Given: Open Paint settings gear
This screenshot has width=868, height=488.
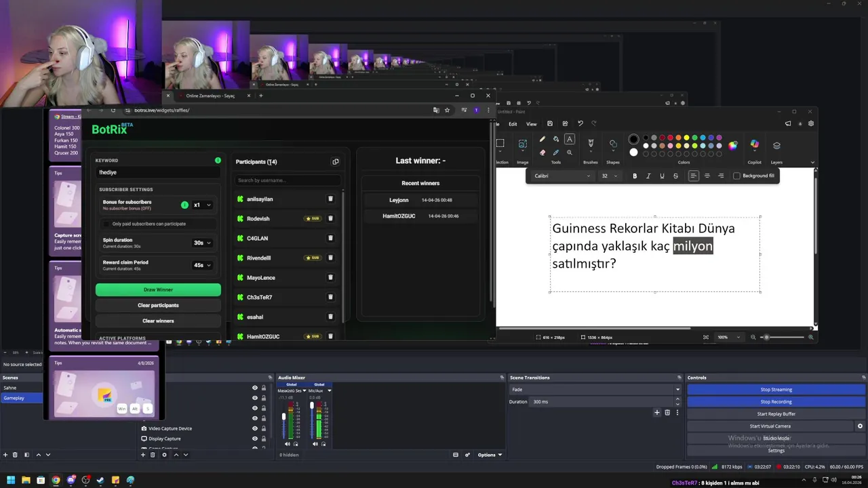Looking at the screenshot, I should click(x=810, y=123).
